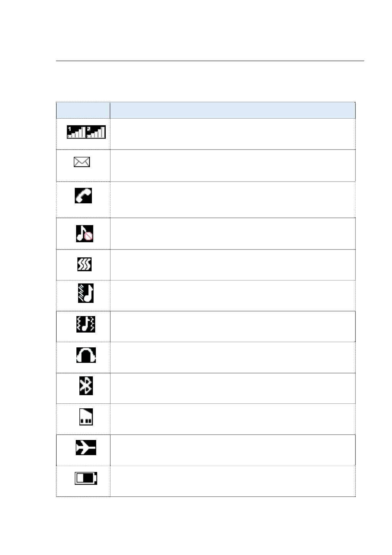Viewport: 392px width, 555px height.
Task: Click the wide blue header cell of description column
Action: click(233, 110)
